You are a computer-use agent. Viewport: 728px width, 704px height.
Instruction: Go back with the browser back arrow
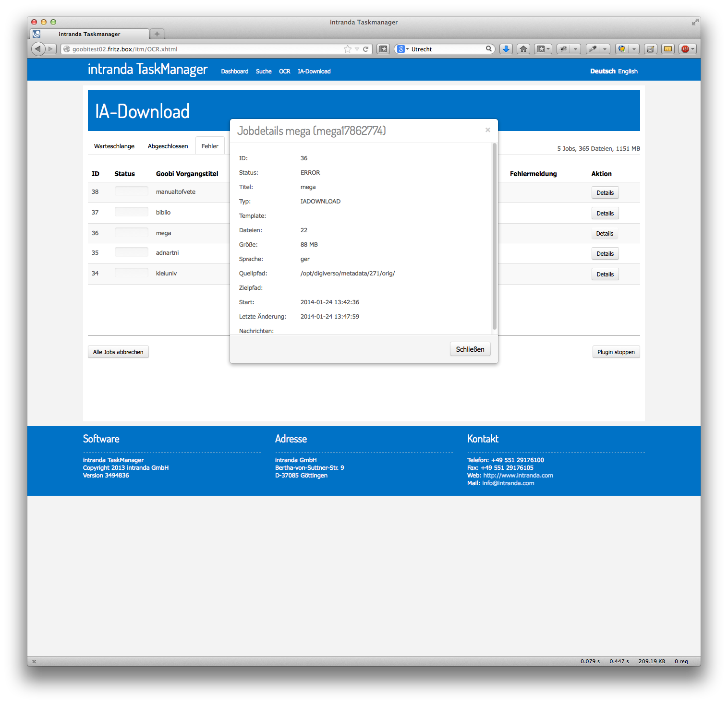coord(38,49)
